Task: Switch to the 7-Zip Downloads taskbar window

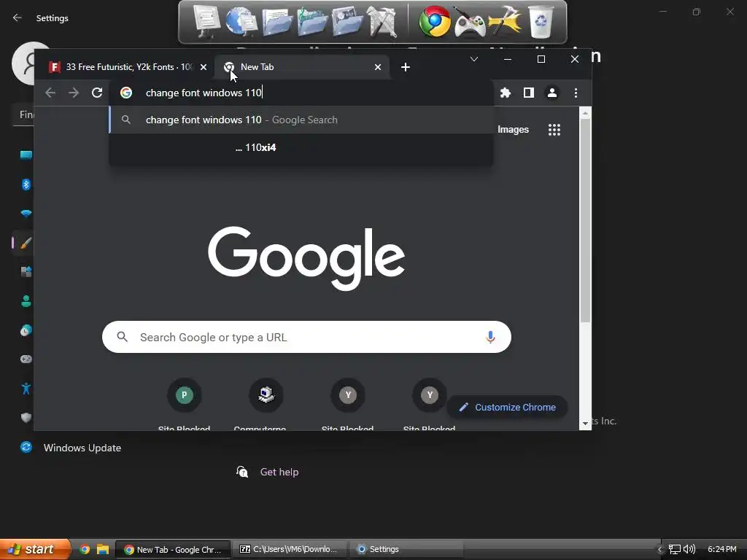Action: [290, 550]
